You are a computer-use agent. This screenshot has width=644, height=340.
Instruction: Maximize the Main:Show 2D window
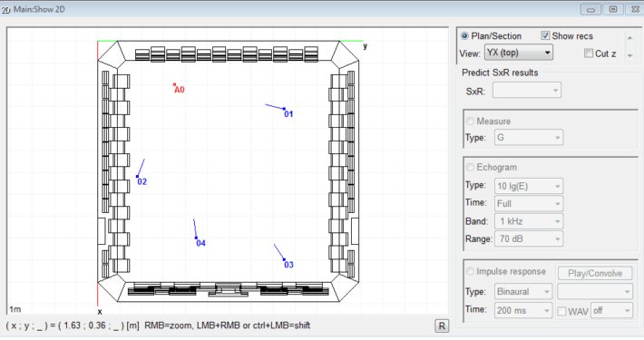pyautogui.click(x=613, y=9)
